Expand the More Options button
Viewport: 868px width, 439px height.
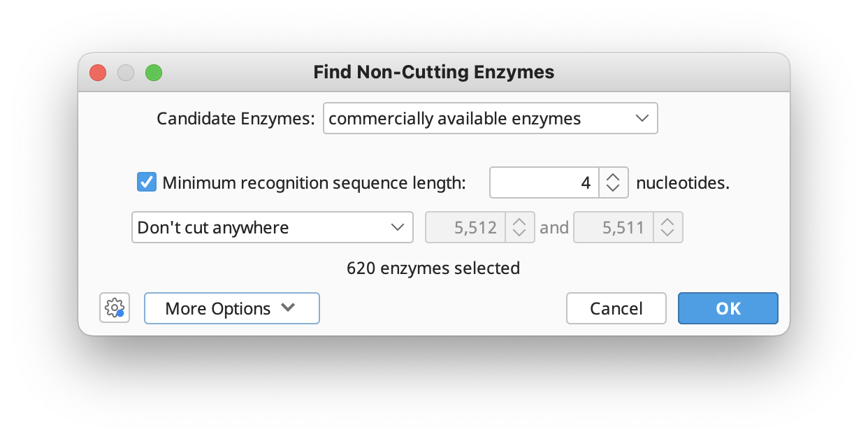232,308
